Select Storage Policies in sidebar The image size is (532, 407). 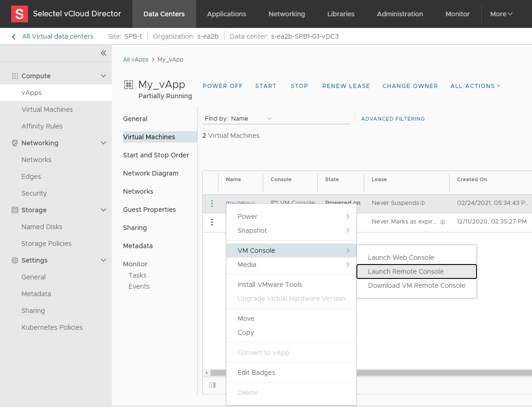click(x=47, y=244)
